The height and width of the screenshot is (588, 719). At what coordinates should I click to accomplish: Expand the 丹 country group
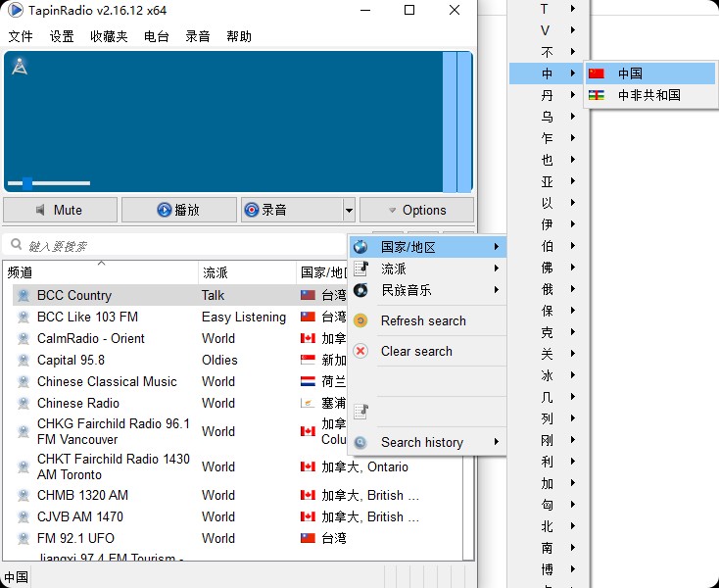549,95
